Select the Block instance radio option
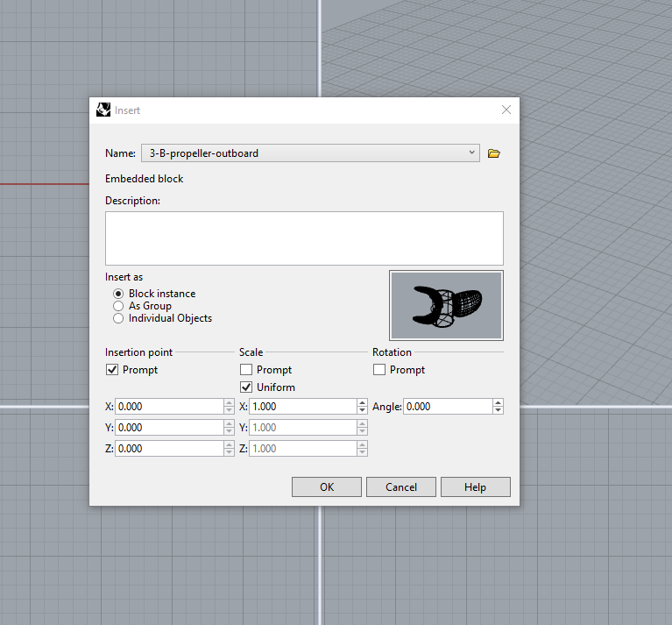This screenshot has height=625, width=672. pos(118,294)
